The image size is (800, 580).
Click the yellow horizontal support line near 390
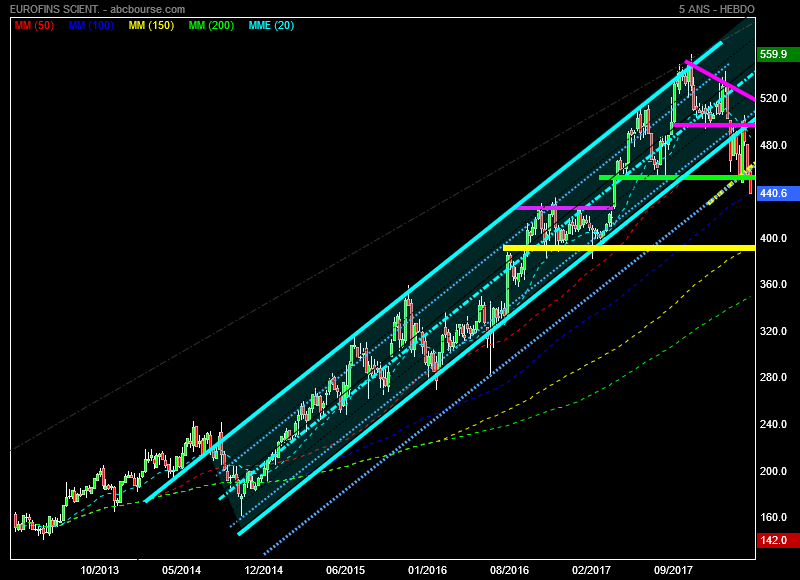coord(629,248)
